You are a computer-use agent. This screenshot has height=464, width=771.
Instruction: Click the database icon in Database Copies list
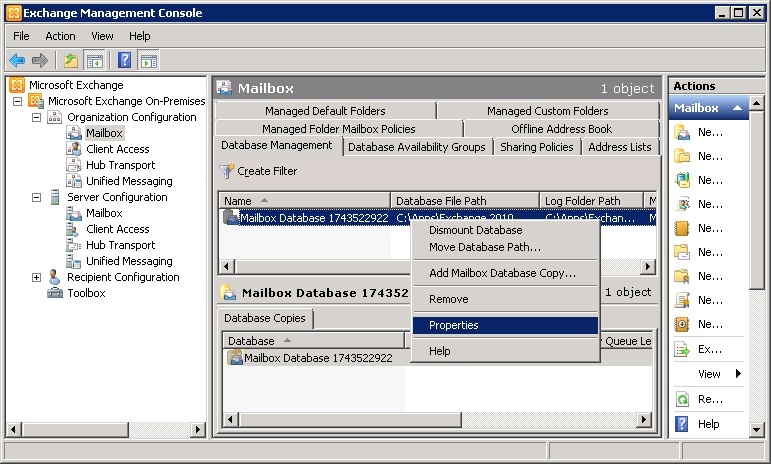coord(235,357)
